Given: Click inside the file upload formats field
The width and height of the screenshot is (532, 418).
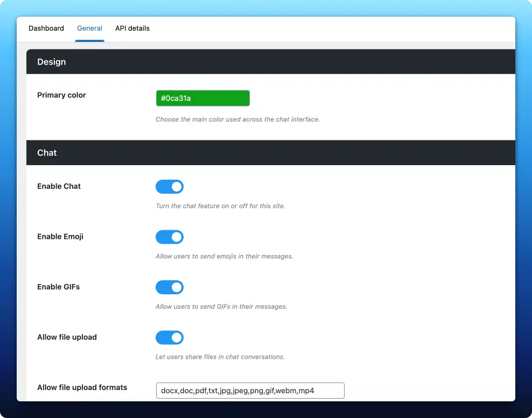Looking at the screenshot, I should pos(250,391).
